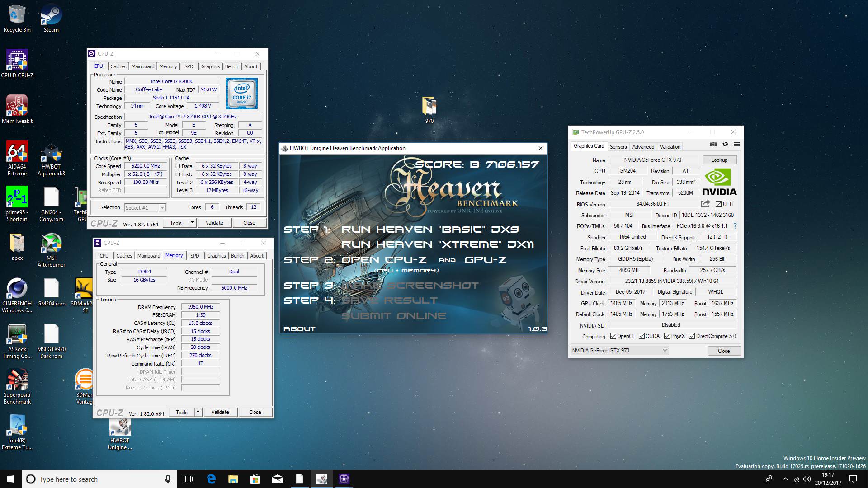Launch MSI Afterburner desktop icon
868x488 pixels.
(51, 250)
